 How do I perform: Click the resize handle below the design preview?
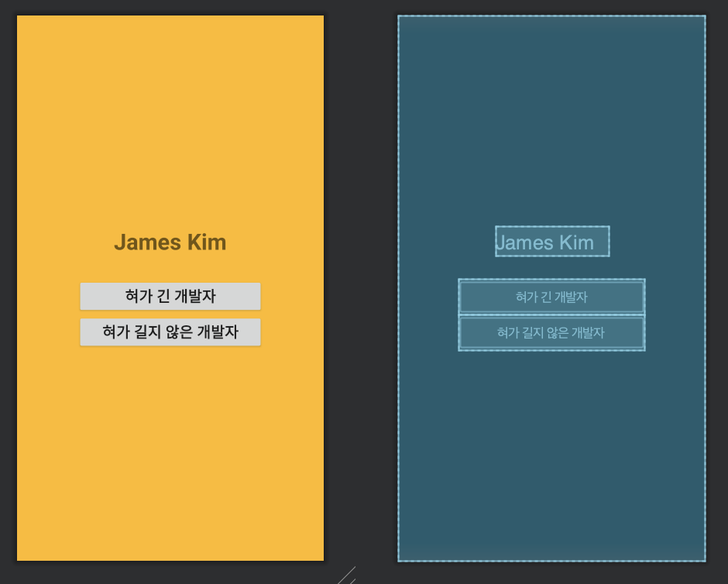click(x=347, y=575)
